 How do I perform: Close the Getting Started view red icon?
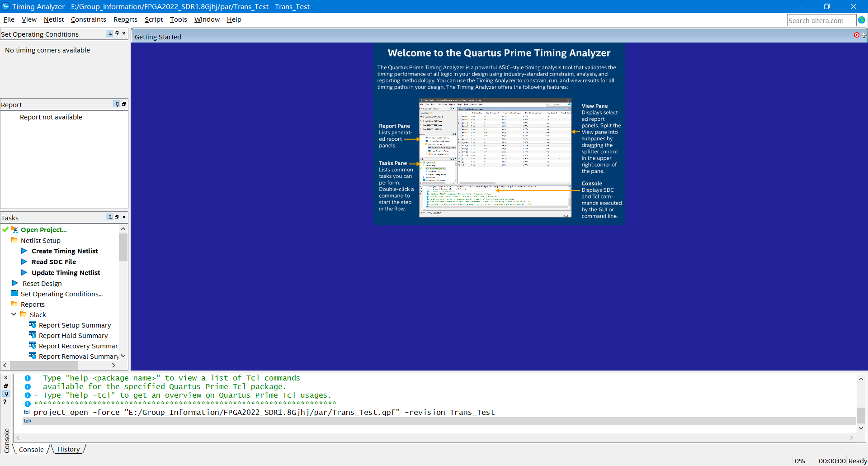pos(857,35)
